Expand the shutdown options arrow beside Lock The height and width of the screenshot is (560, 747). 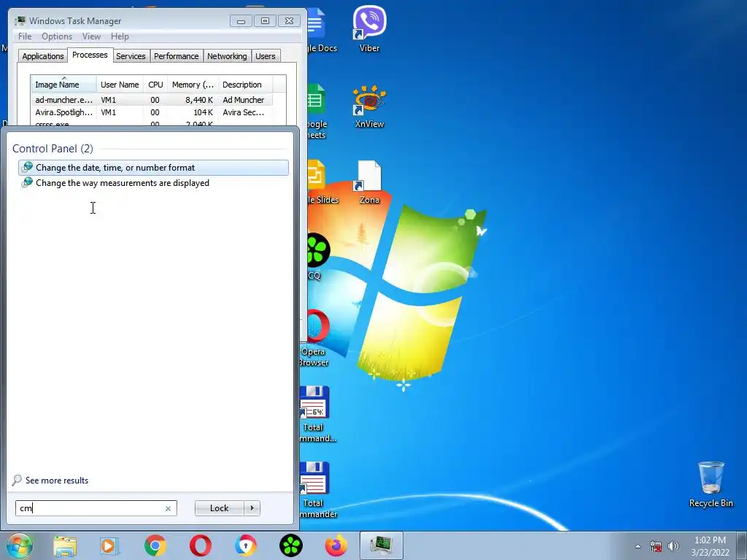coord(252,508)
